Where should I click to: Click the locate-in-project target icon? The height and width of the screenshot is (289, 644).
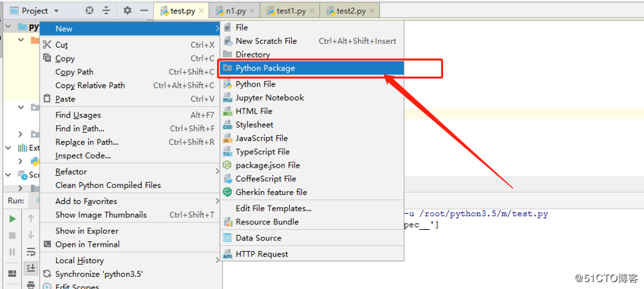pos(90,11)
